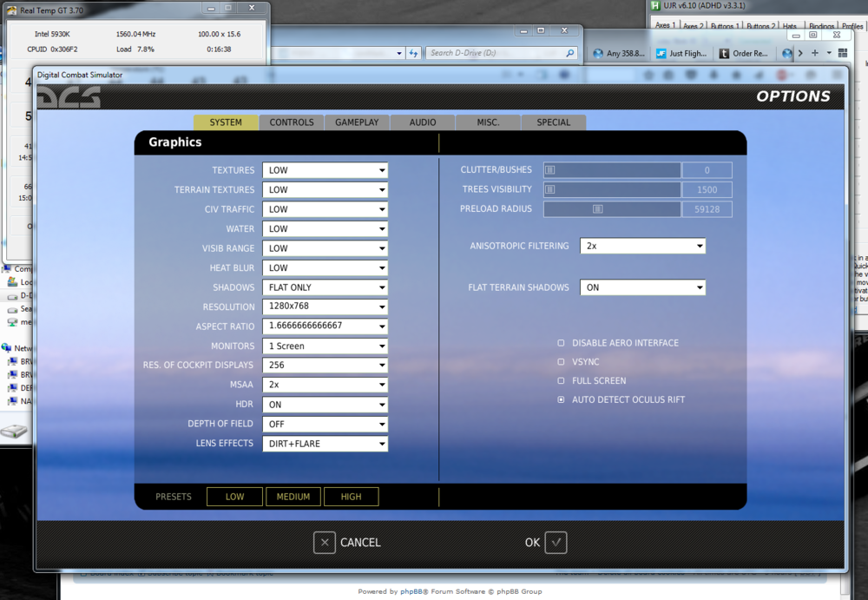Expand RES. OF COCKPIT DISPLAYS dropdown
This screenshot has height=600, width=868.
click(325, 365)
